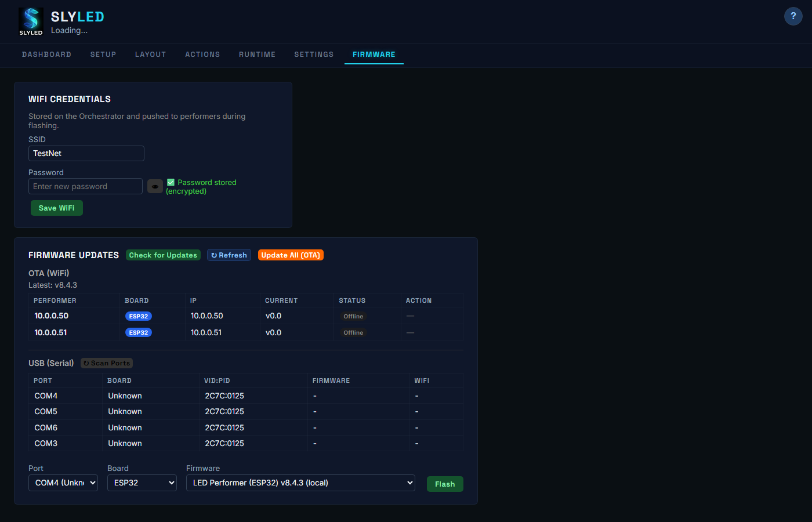Click the Enter new password field
The image size is (812, 522).
coord(85,186)
